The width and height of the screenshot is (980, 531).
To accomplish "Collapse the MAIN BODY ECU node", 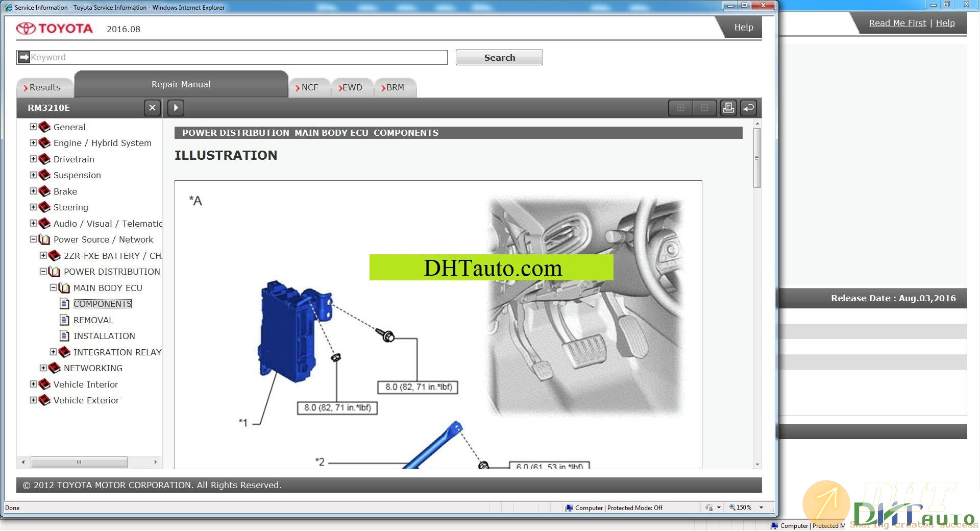I will click(x=53, y=288).
